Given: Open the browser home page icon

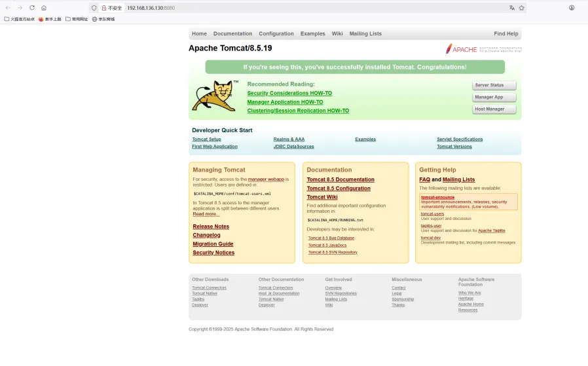Looking at the screenshot, I should pos(44,8).
